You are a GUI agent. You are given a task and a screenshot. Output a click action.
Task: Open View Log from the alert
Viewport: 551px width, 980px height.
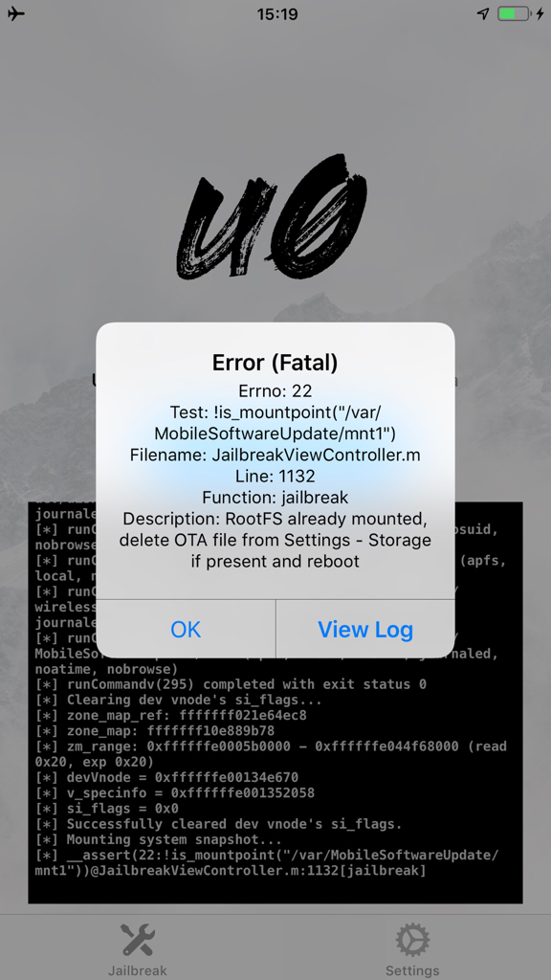pos(365,630)
